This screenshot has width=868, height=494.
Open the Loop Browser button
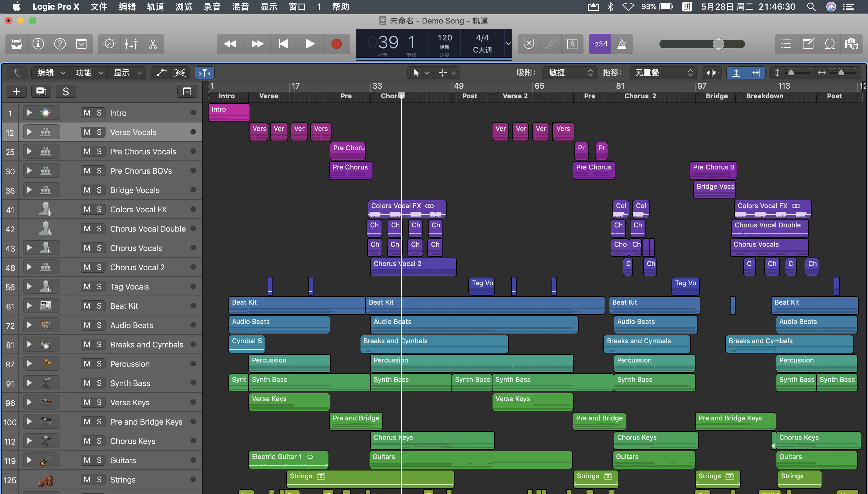coord(830,44)
